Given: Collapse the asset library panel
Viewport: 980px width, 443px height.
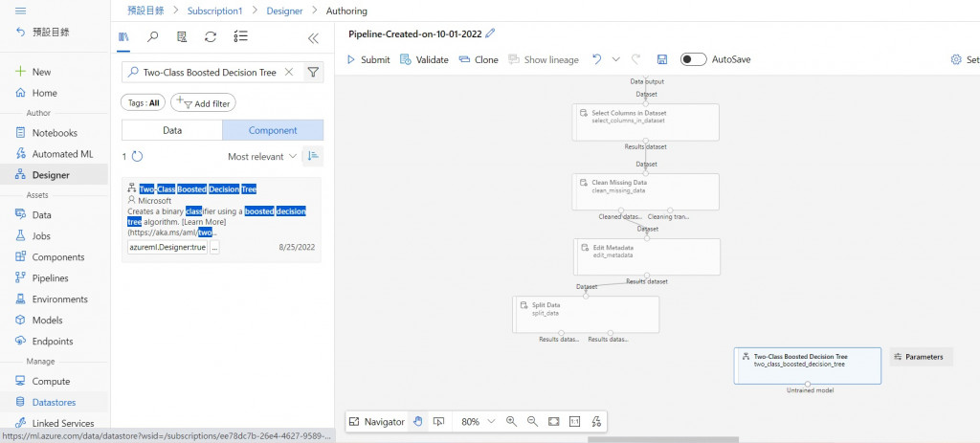Looking at the screenshot, I should (x=313, y=38).
